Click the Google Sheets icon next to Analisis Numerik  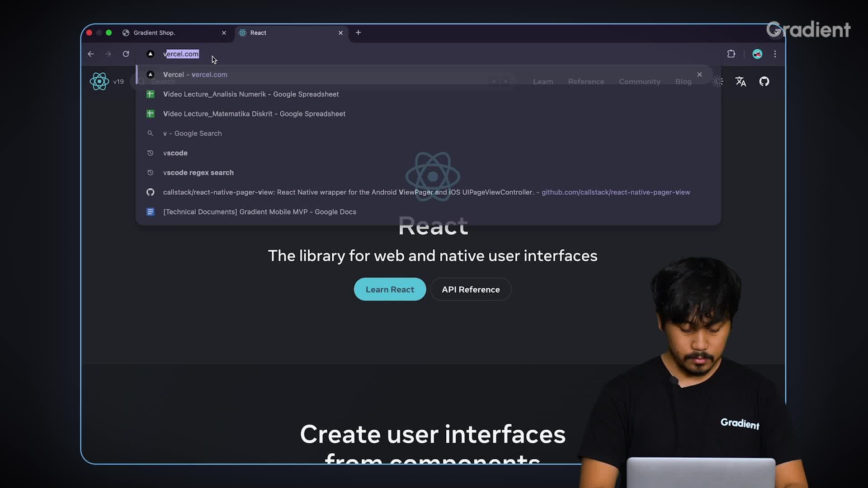(150, 94)
